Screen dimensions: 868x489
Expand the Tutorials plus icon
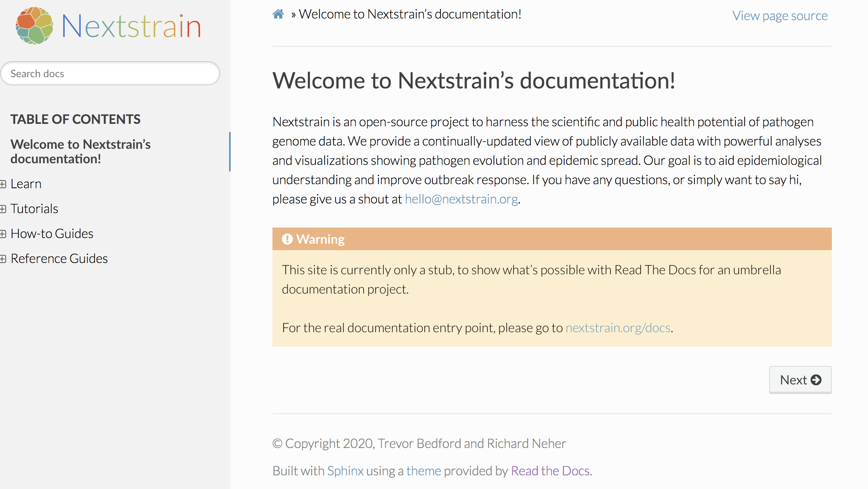click(x=3, y=209)
